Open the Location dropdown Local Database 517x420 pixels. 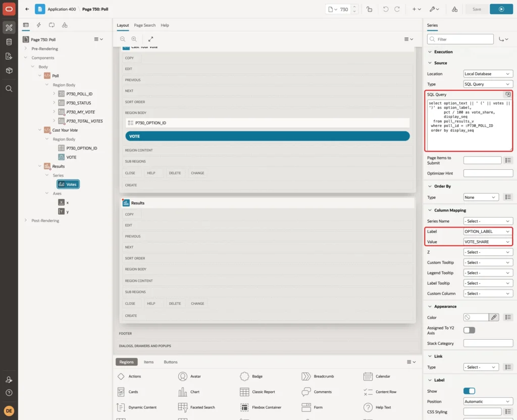click(488, 74)
